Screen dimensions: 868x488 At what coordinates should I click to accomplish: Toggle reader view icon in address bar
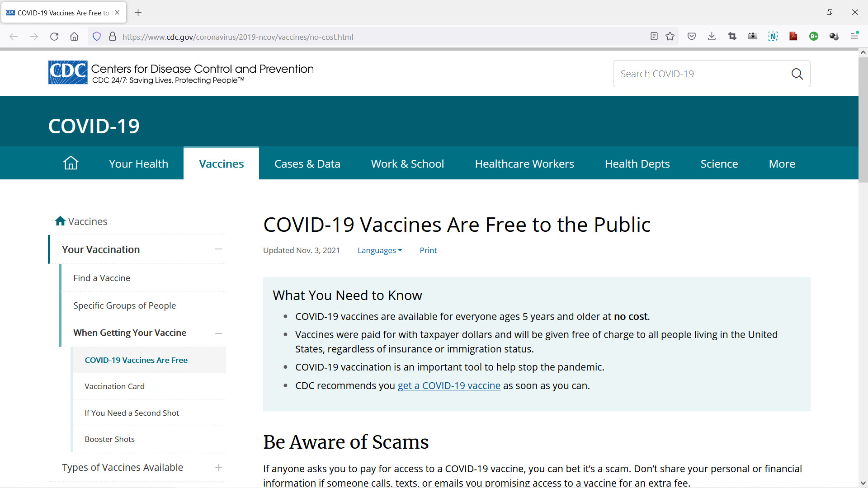pyautogui.click(x=654, y=37)
